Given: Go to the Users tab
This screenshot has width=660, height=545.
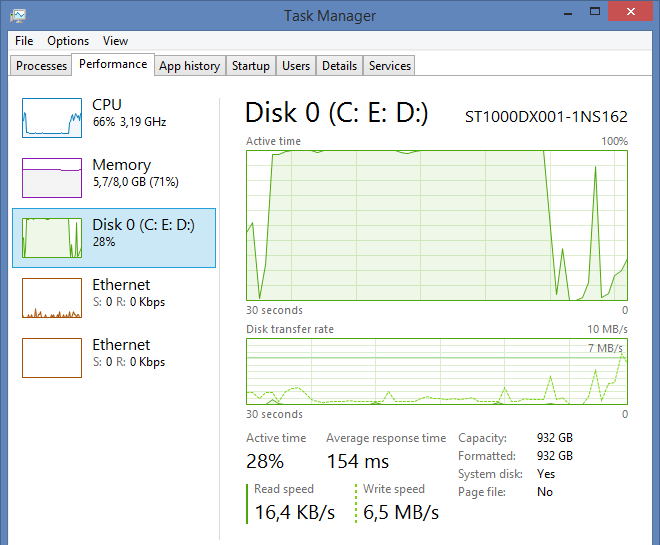Looking at the screenshot, I should [296, 66].
